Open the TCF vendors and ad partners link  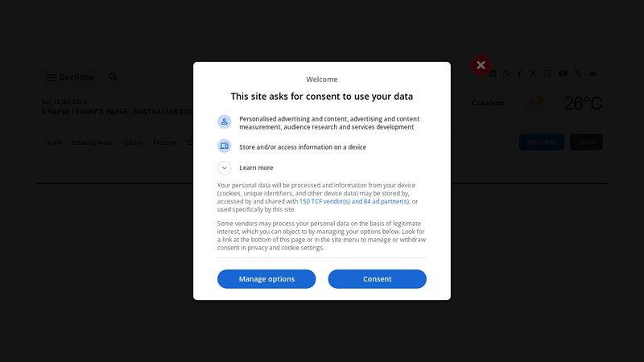(354, 202)
